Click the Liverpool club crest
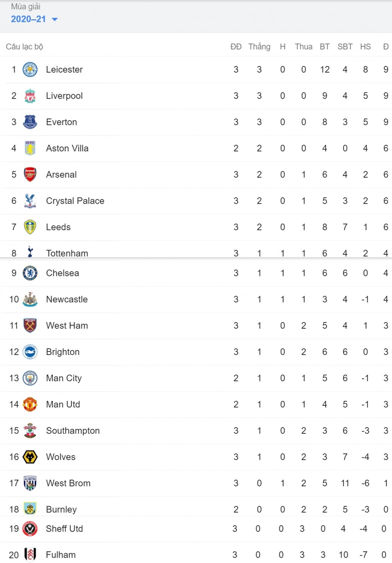The width and height of the screenshot is (392, 563). pos(30,96)
